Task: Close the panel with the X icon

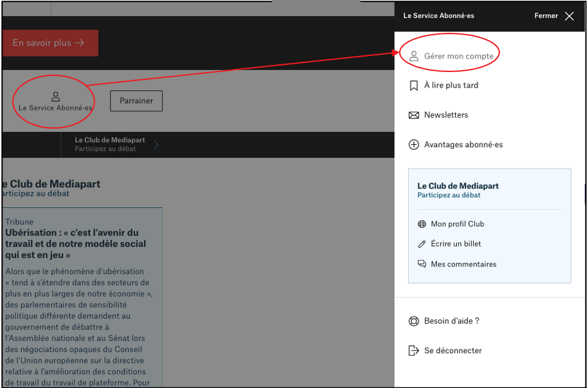Action: click(569, 16)
